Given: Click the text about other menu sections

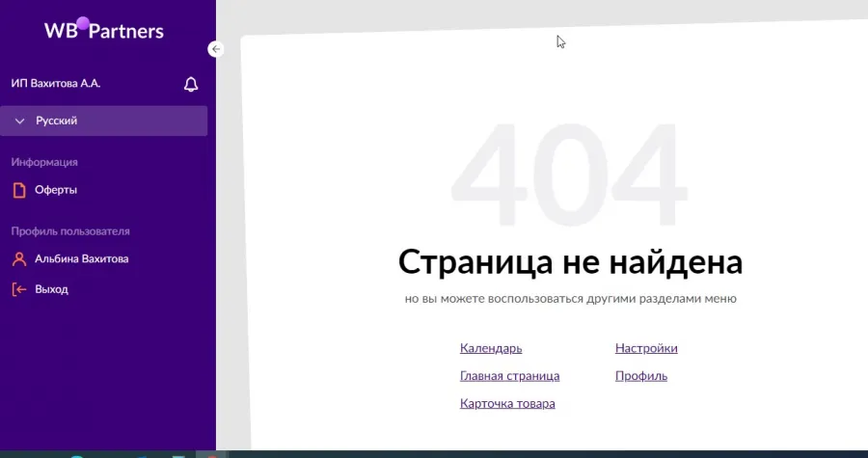Looking at the screenshot, I should pyautogui.click(x=571, y=299).
